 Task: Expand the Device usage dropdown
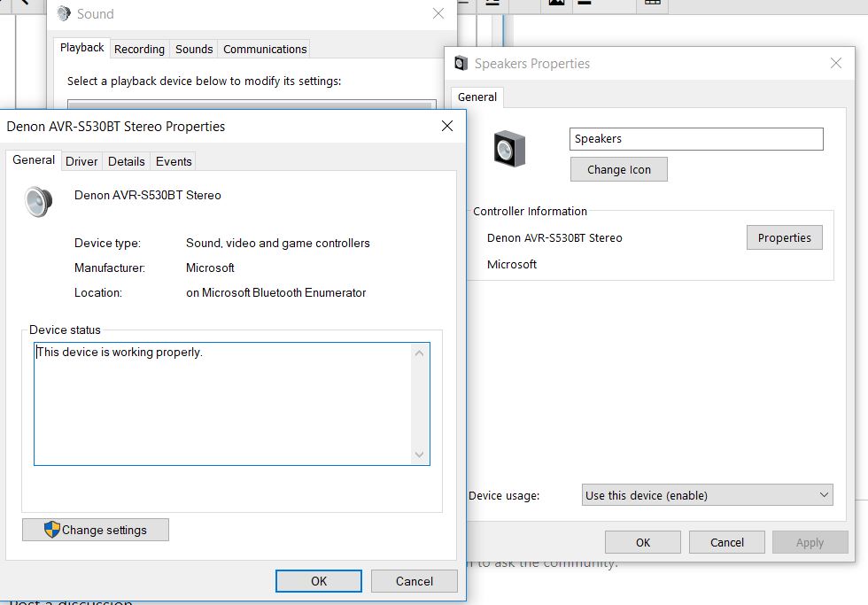(x=707, y=495)
